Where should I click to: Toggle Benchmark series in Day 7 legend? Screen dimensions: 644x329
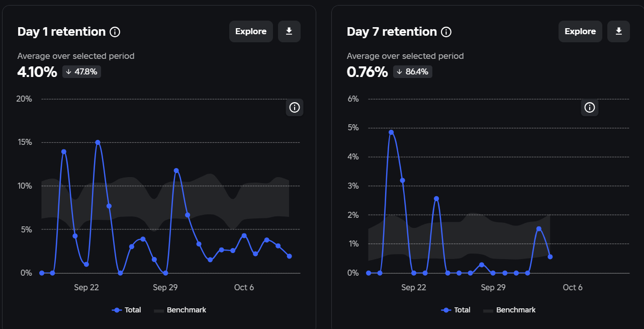pos(509,310)
